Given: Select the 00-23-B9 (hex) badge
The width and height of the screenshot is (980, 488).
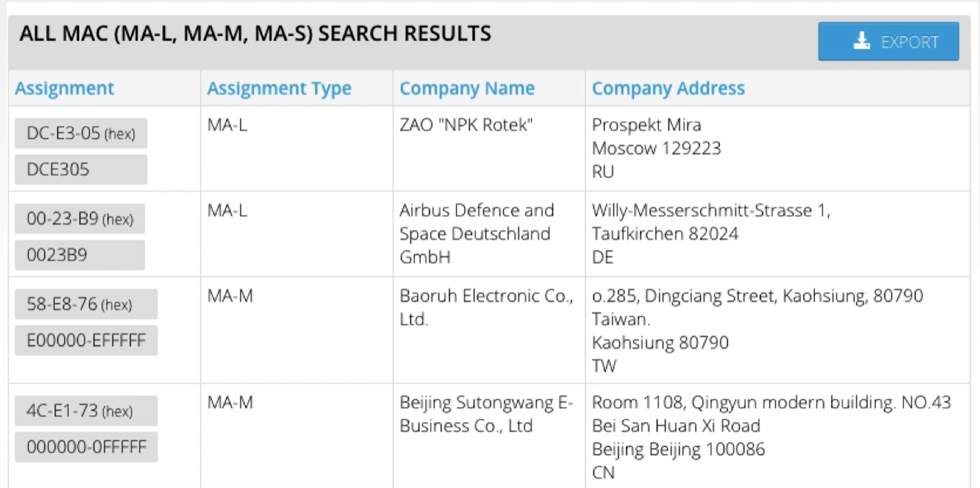Looking at the screenshot, I should pos(80,220).
